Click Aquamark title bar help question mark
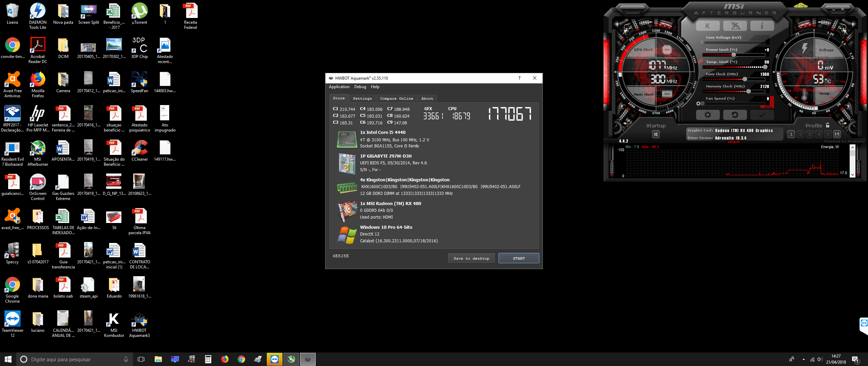Image resolution: width=868 pixels, height=366 pixels. point(519,78)
